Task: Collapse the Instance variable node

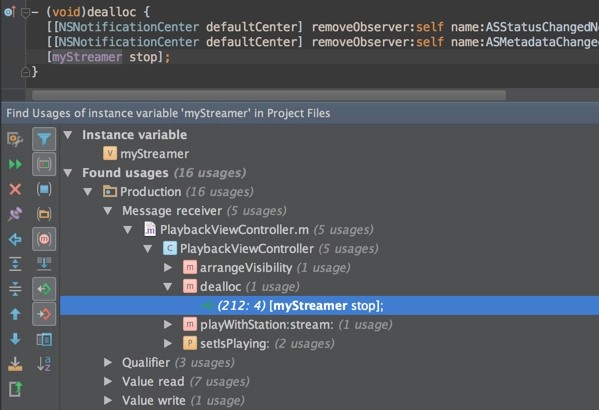Action: coord(68,135)
